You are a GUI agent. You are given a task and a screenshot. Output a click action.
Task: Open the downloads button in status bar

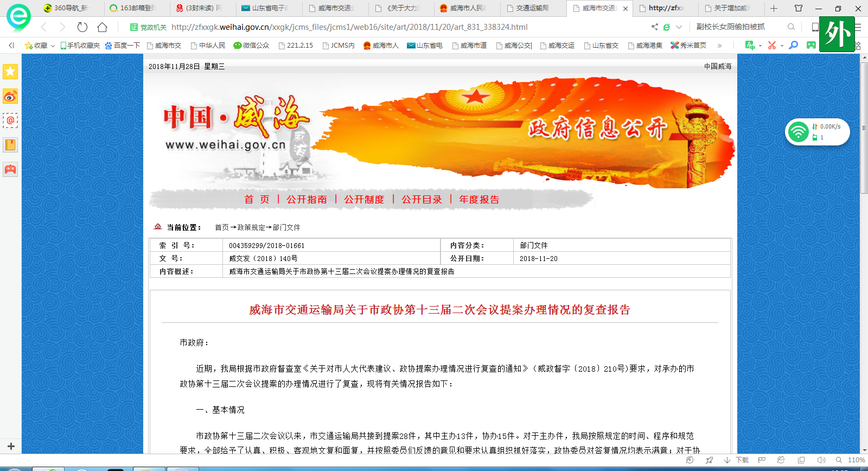(x=736, y=460)
